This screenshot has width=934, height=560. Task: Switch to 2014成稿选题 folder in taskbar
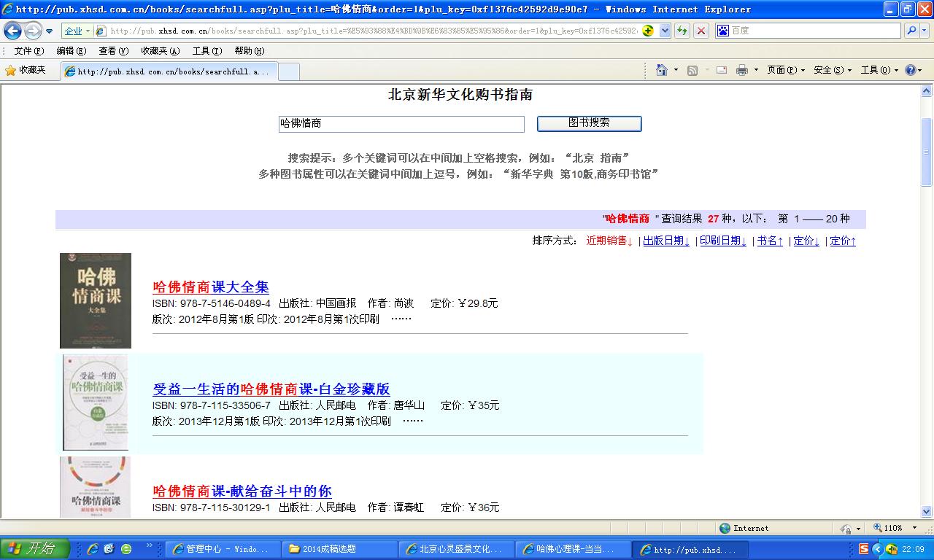pos(339,549)
